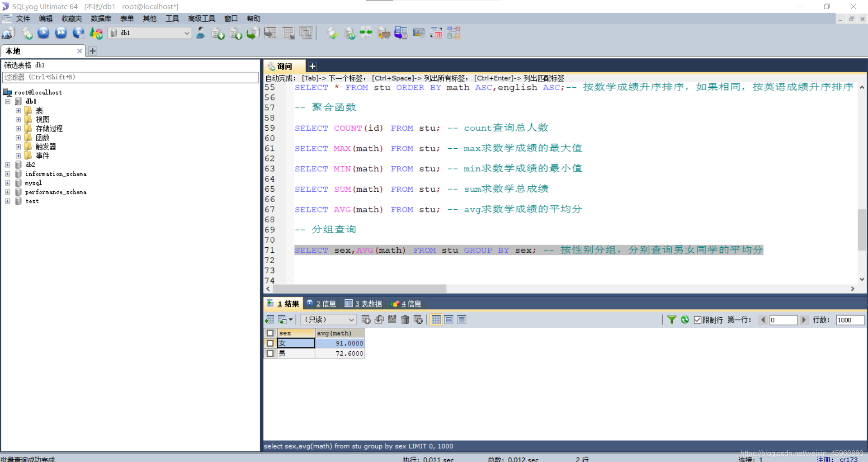The image size is (868, 462).
Task: Click the execute and edit resultset icon
Action: click(x=79, y=33)
